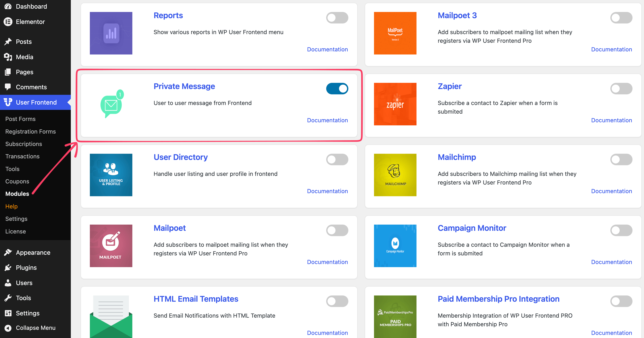Image resolution: width=644 pixels, height=338 pixels.
Task: Click the Paid Memberships Pro green thumbnail
Action: tap(395, 317)
